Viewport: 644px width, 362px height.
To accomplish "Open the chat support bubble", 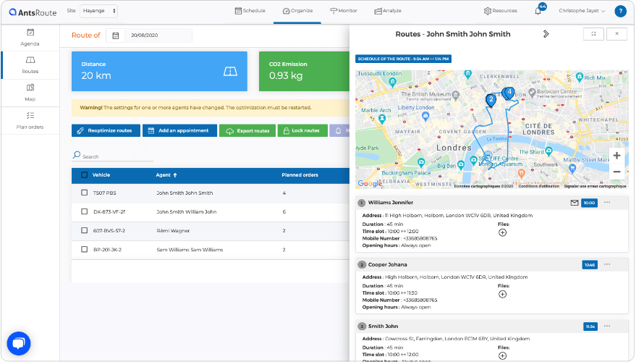I will click(18, 342).
